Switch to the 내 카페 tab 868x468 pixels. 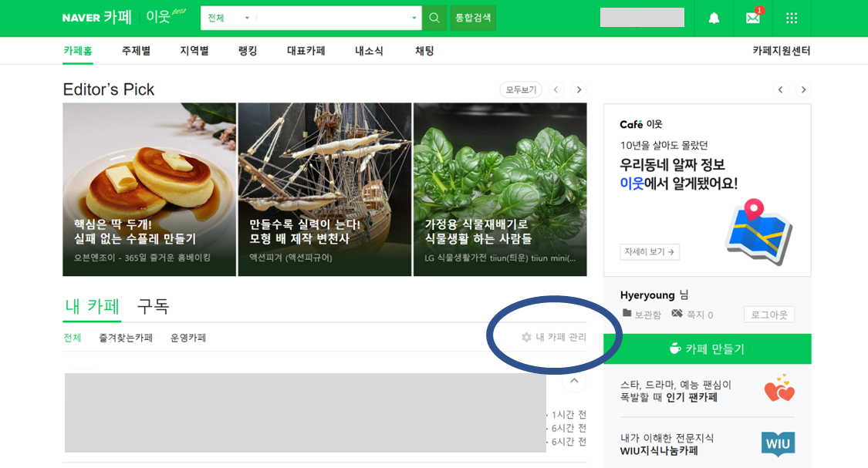[92, 306]
